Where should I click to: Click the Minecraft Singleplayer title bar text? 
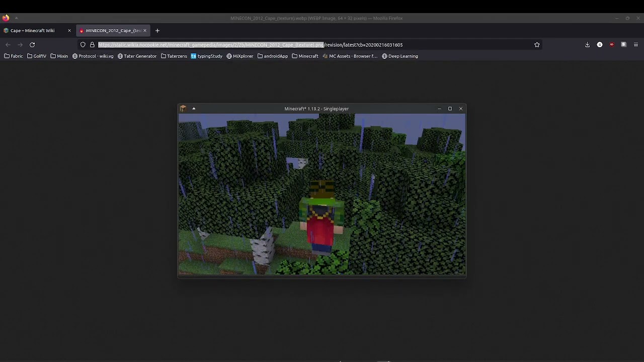point(316,109)
